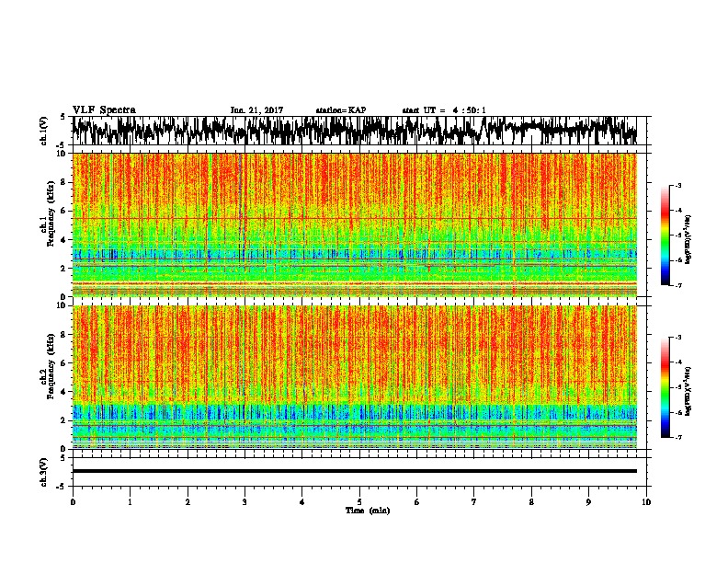This screenshot has height=563, width=728.
Task: Click the 'VLF Spectra' title text
Action: click(104, 110)
